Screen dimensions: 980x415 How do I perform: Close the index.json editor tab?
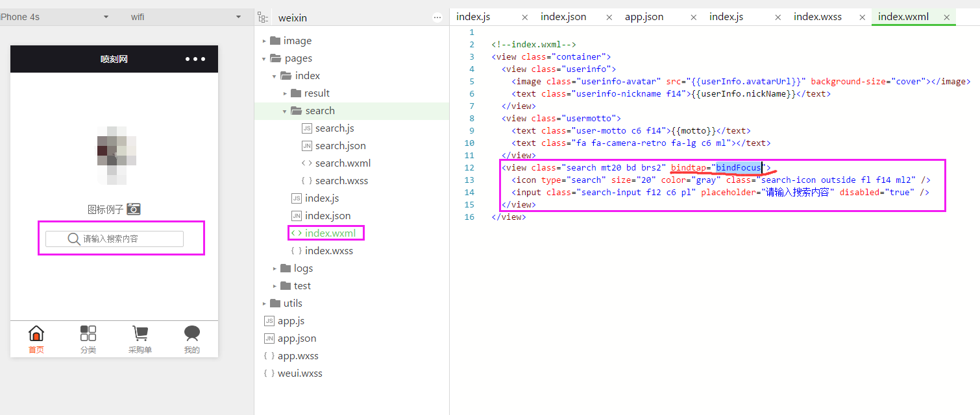(x=609, y=18)
